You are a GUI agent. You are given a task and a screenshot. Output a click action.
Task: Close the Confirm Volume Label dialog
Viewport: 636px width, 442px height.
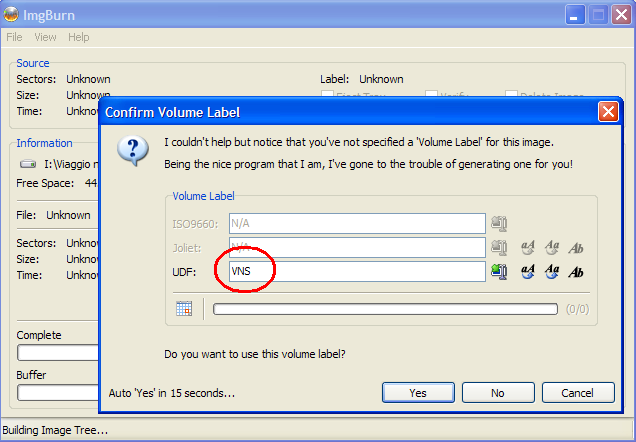[x=608, y=112]
